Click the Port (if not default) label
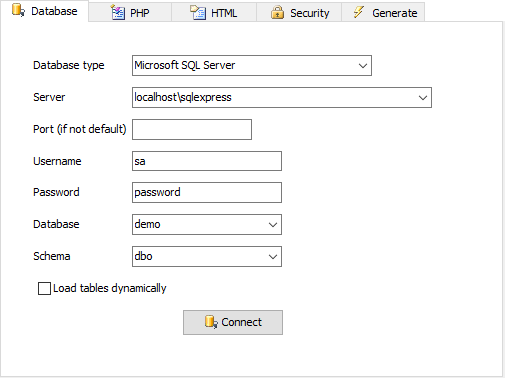Image resolution: width=505 pixels, height=378 pixels. (x=80, y=129)
